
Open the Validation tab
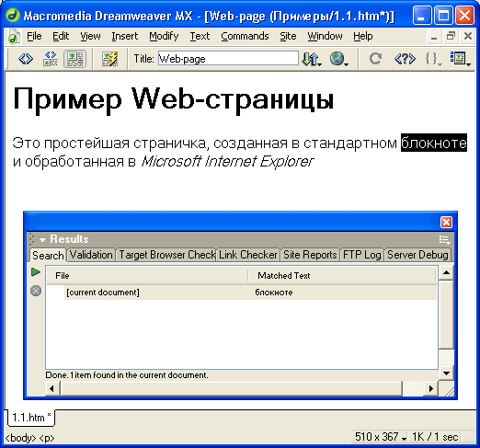click(91, 255)
